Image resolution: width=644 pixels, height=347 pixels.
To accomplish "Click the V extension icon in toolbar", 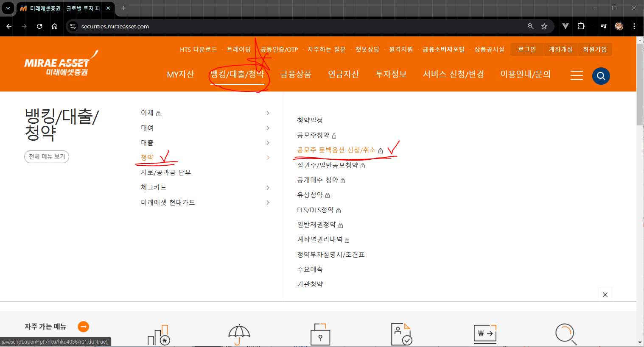I will (566, 26).
